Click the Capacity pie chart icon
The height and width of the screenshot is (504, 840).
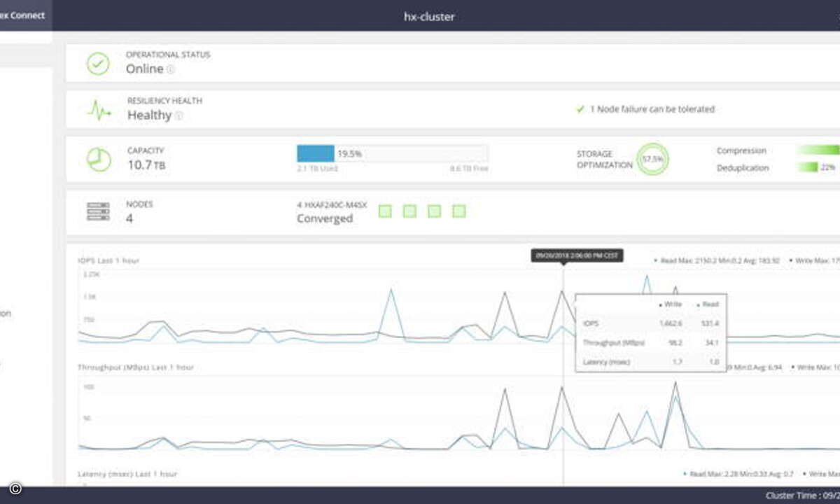pos(98,159)
